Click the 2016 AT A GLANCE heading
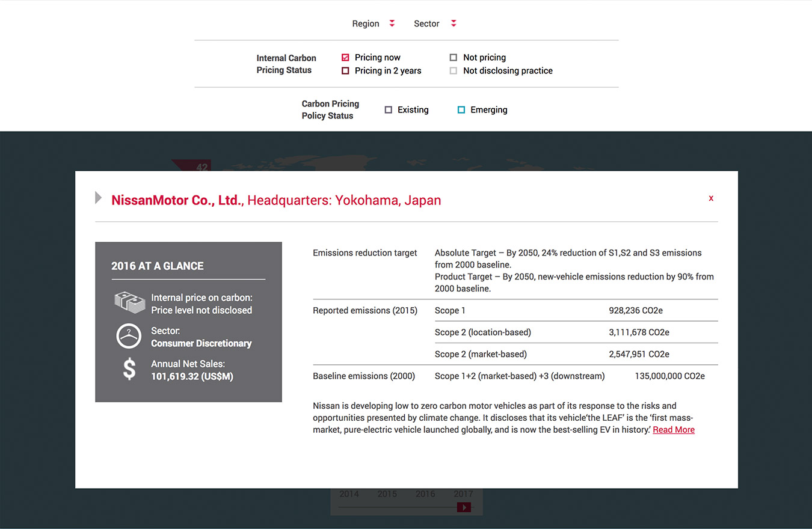This screenshot has width=812, height=529. click(x=158, y=266)
